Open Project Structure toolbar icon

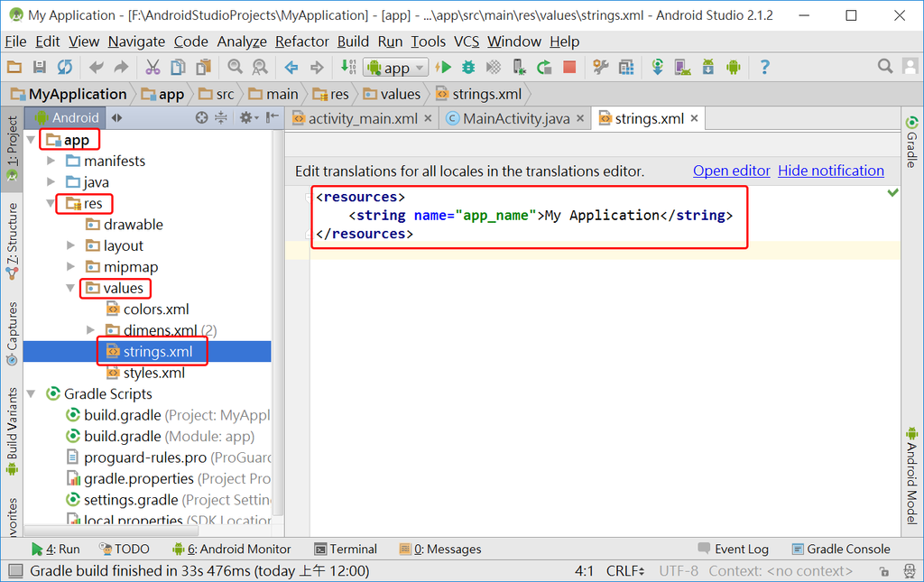(x=600, y=67)
